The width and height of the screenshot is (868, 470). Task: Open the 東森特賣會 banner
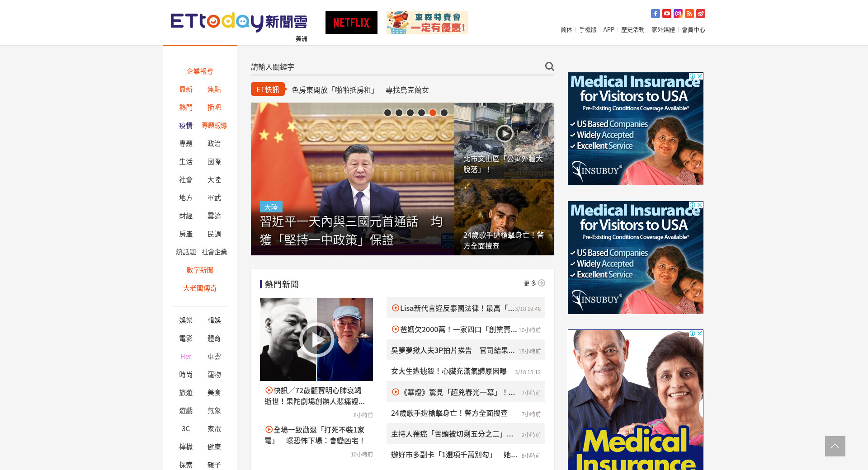[427, 23]
